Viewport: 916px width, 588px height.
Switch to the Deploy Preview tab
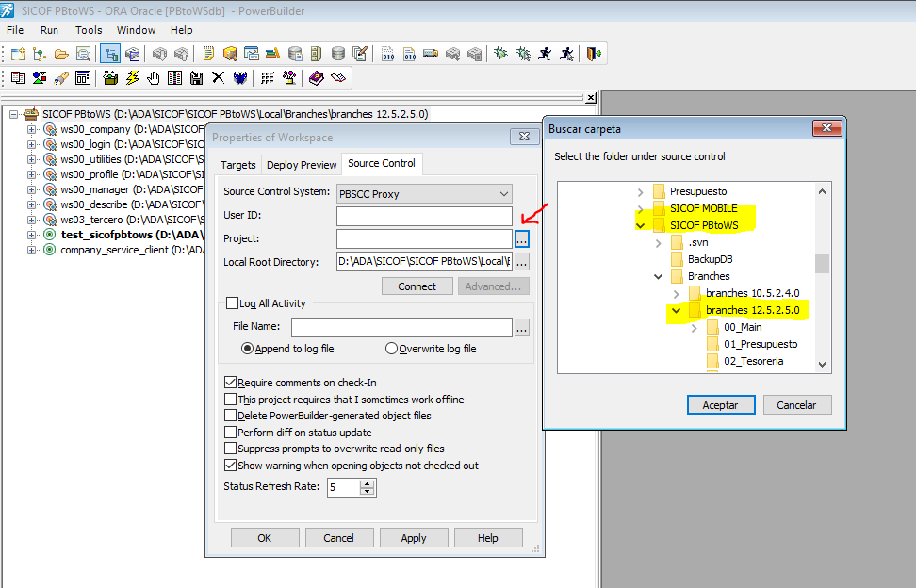(x=302, y=165)
